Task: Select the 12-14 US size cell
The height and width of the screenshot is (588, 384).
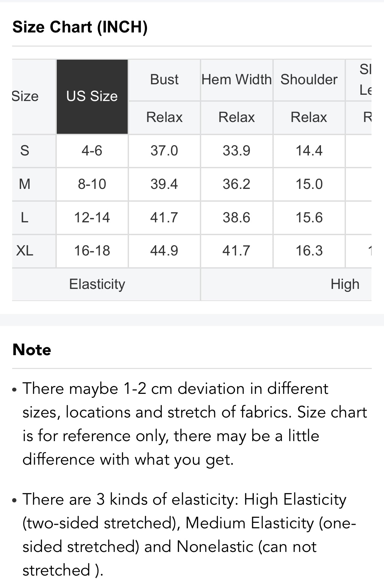Action: [92, 218]
